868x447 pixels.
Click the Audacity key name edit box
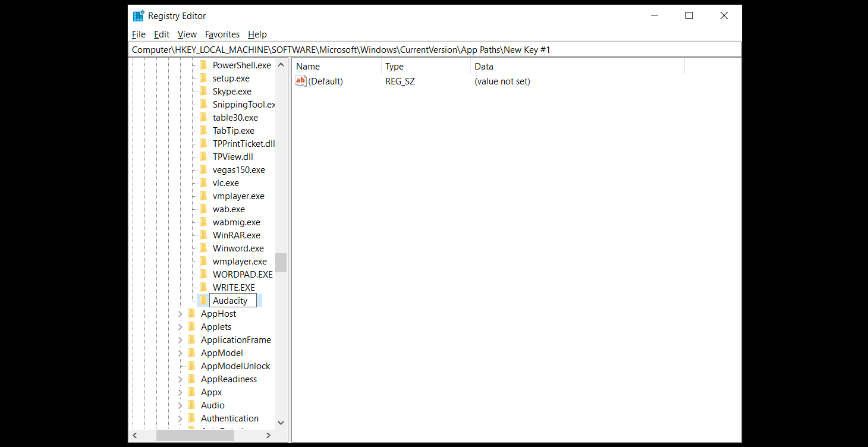click(233, 301)
